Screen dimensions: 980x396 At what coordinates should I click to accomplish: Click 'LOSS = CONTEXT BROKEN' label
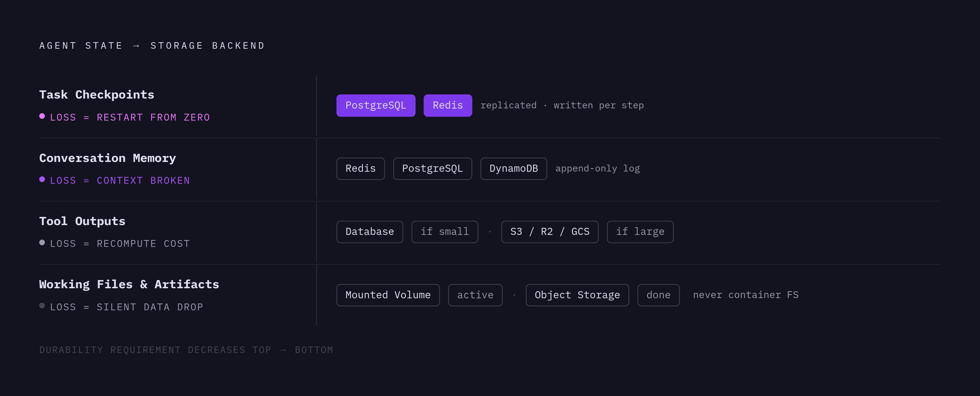pyautogui.click(x=120, y=180)
